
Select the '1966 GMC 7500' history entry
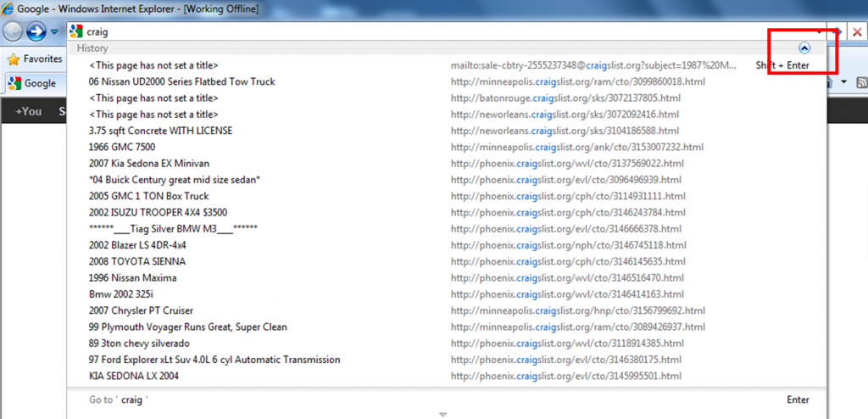[x=446, y=148]
